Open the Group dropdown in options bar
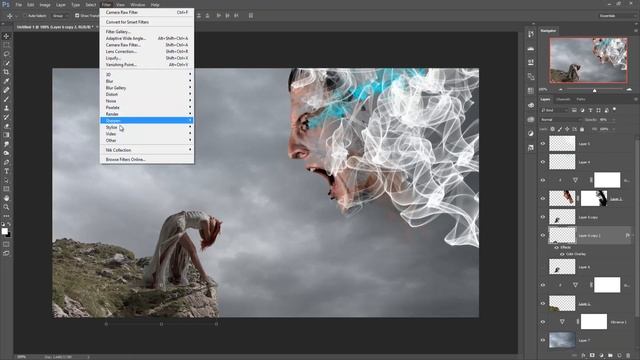 (60, 16)
